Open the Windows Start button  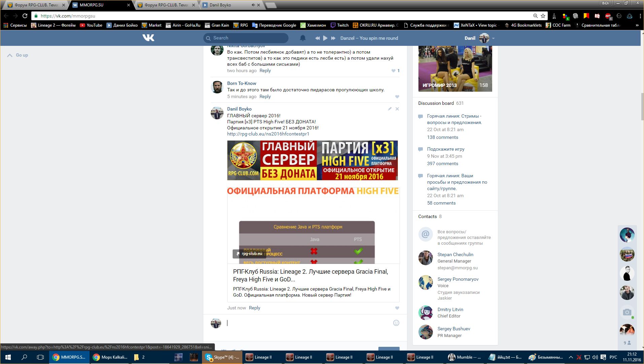[8, 357]
